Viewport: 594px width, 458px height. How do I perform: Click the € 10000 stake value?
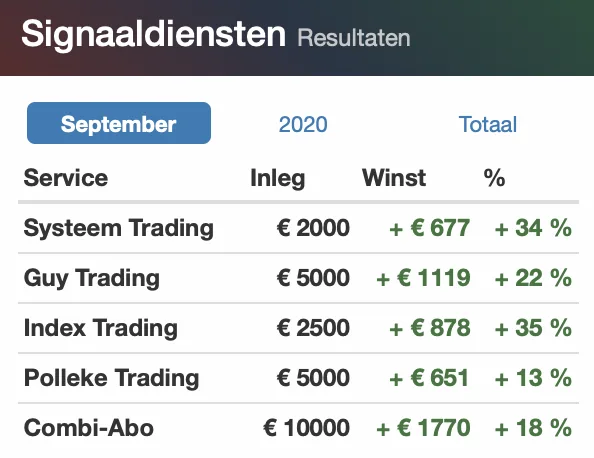pos(306,428)
